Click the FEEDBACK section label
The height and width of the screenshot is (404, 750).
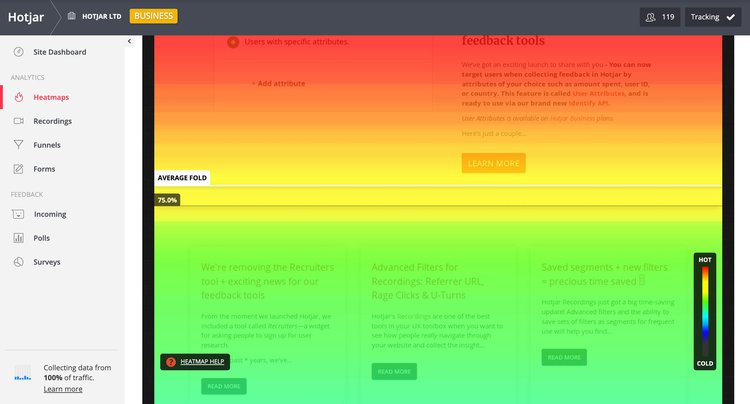pyautogui.click(x=27, y=194)
